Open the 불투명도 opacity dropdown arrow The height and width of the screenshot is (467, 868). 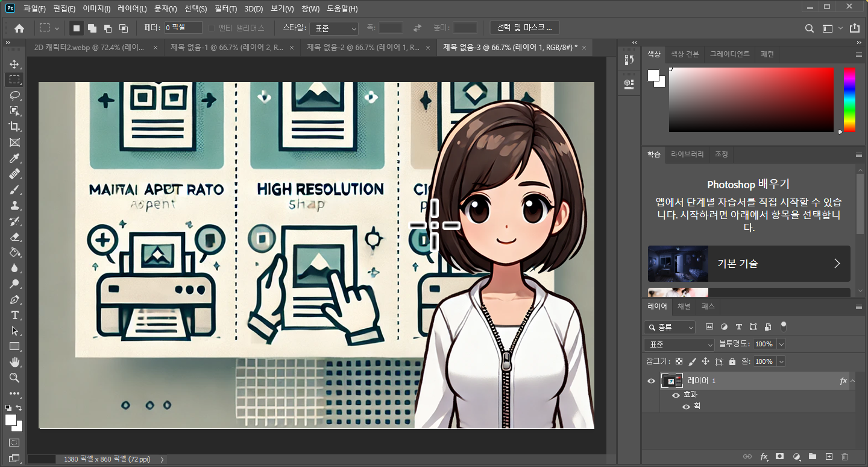[x=781, y=344]
